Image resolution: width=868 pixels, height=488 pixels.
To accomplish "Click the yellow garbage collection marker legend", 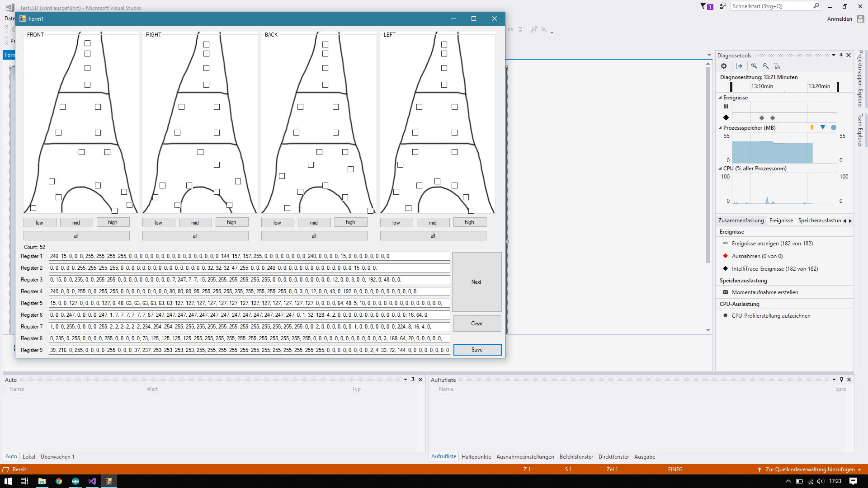I will tap(812, 127).
